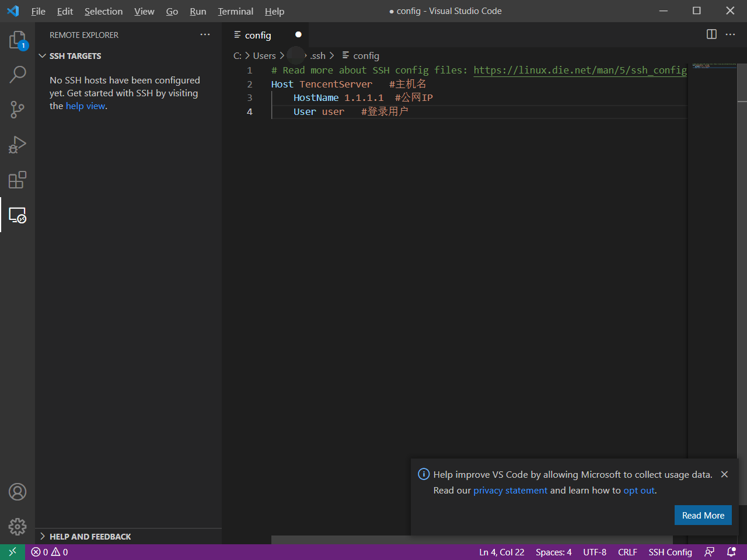
Task: Open the help view link
Action: [x=85, y=106]
